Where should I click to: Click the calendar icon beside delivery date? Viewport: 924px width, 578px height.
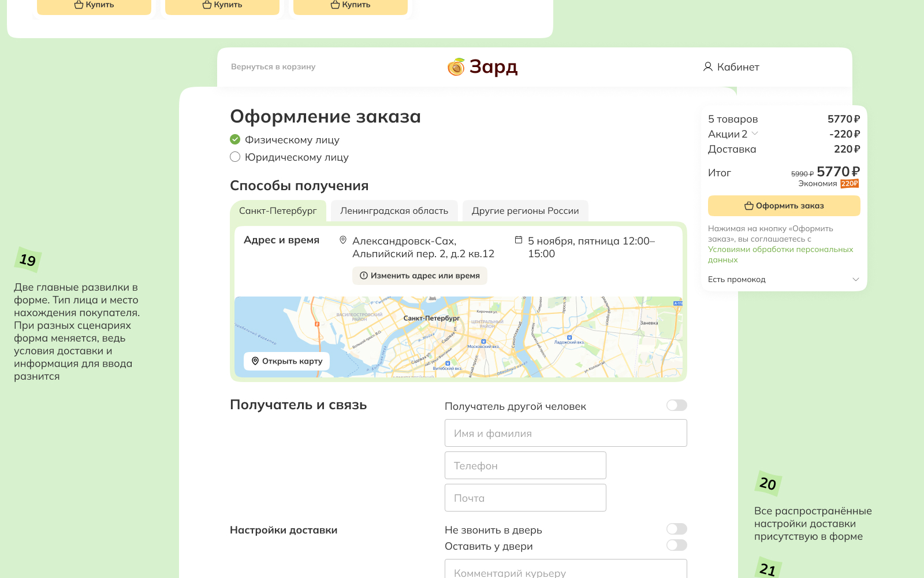519,239
